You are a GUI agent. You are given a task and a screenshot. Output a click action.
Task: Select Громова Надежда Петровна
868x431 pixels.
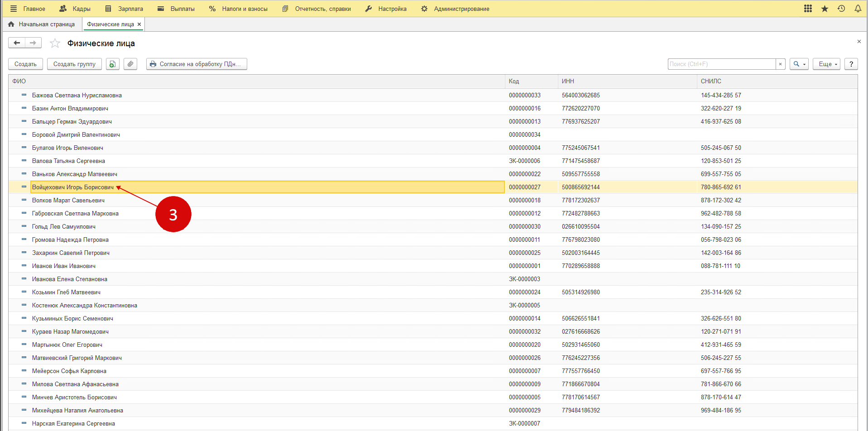tap(70, 239)
